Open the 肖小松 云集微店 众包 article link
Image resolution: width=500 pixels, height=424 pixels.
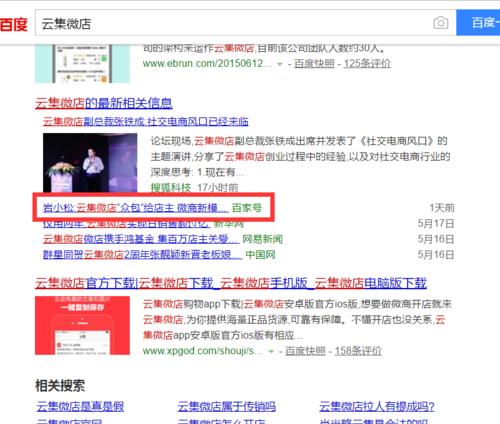click(x=136, y=208)
